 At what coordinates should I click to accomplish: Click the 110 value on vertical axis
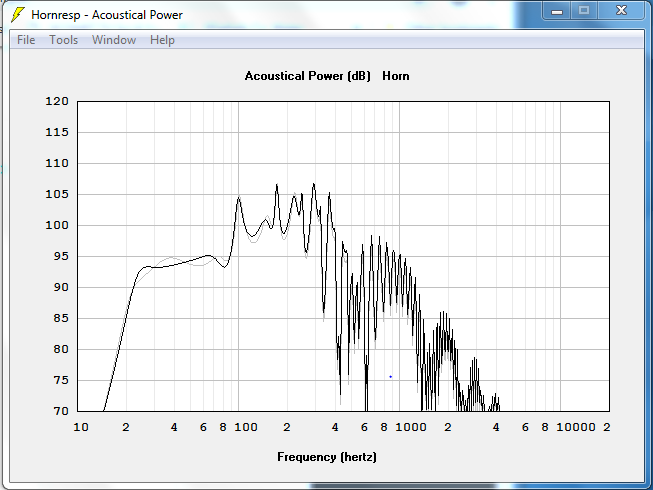57,163
